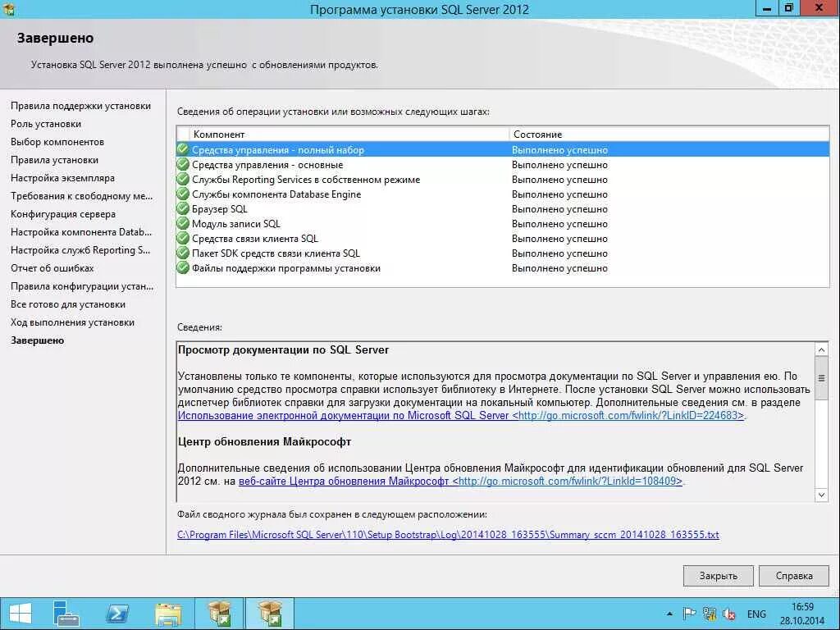Screen dimensions: 840x630
Task: Click the step Роль установки
Action: pos(46,124)
